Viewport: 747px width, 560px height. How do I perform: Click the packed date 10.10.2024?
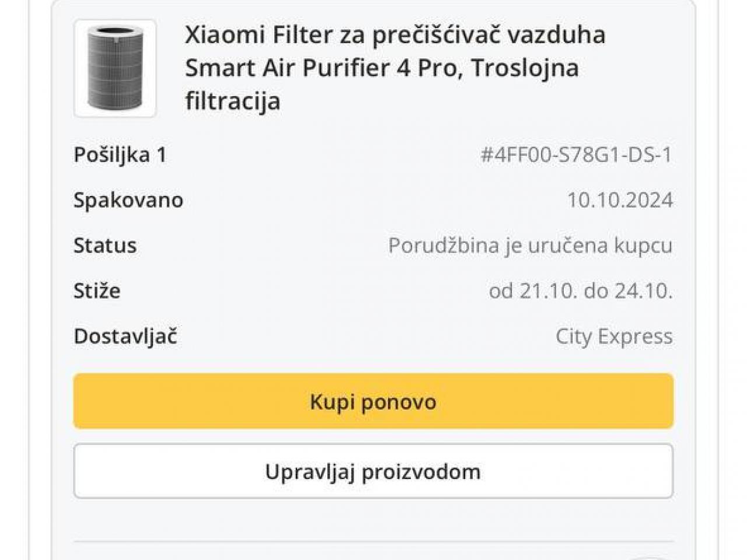[620, 200]
